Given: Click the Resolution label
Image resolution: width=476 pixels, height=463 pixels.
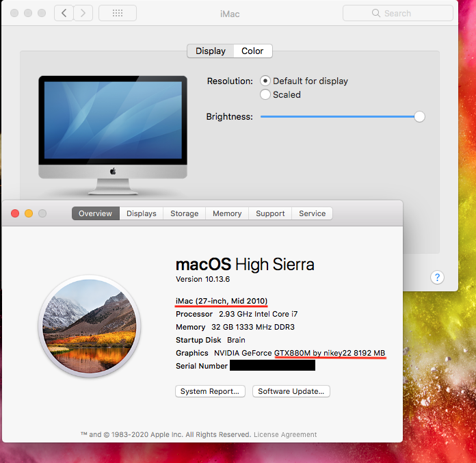Looking at the screenshot, I should click(230, 81).
